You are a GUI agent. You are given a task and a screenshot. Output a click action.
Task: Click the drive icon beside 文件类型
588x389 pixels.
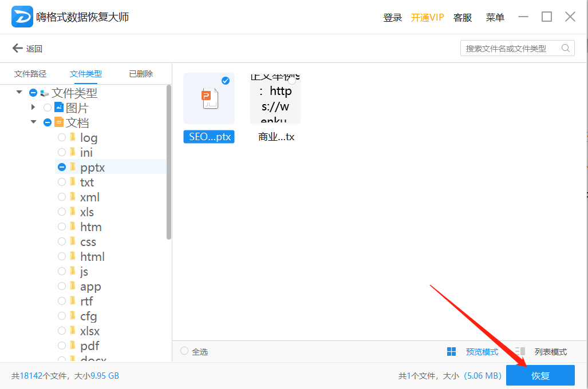(45, 93)
